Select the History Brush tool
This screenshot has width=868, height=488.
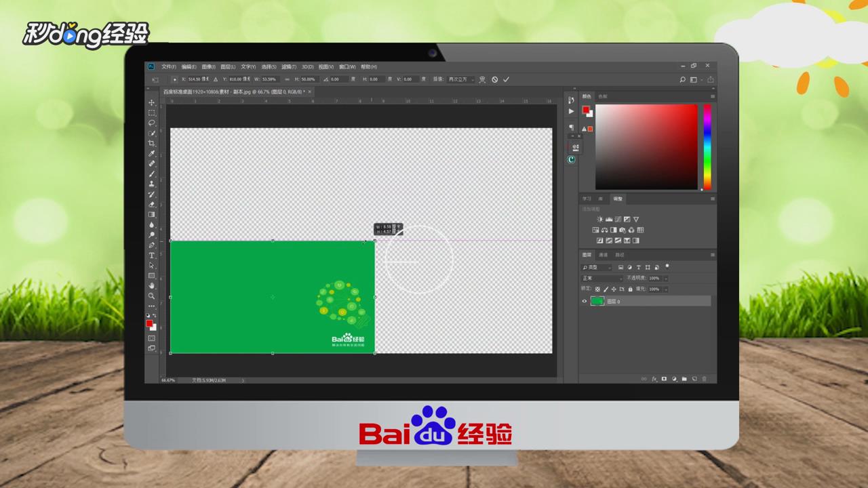point(152,194)
